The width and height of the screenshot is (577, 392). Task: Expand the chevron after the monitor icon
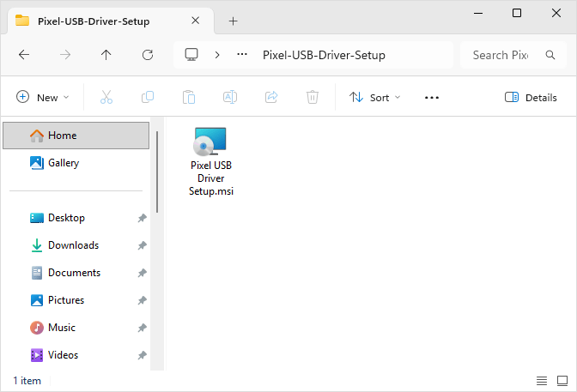point(217,55)
